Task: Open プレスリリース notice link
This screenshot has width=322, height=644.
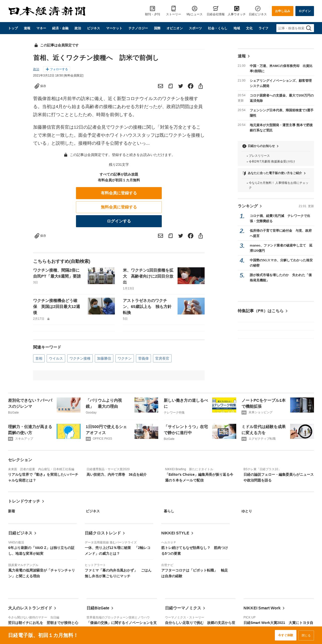Action: point(259,156)
